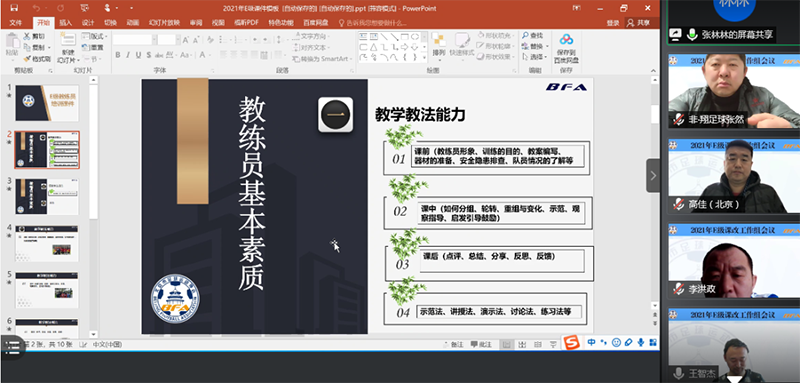Toggle Underline formatting button
The height and width of the screenshot is (383, 800).
pos(138,55)
